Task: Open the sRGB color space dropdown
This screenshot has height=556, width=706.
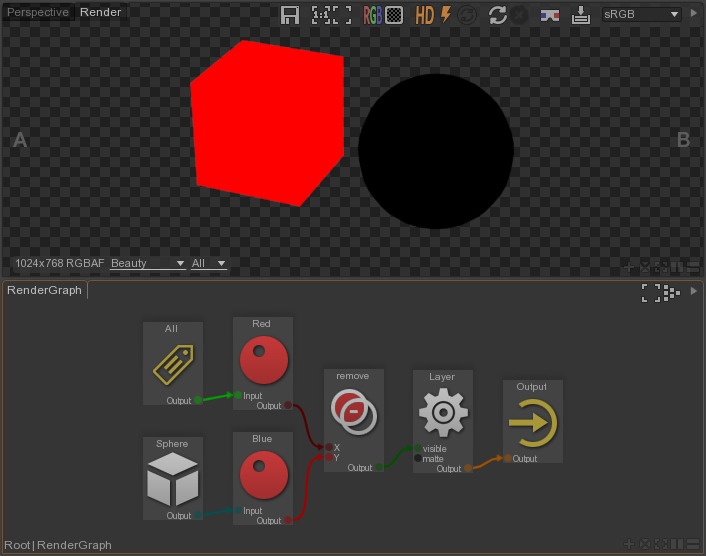Action: click(642, 14)
